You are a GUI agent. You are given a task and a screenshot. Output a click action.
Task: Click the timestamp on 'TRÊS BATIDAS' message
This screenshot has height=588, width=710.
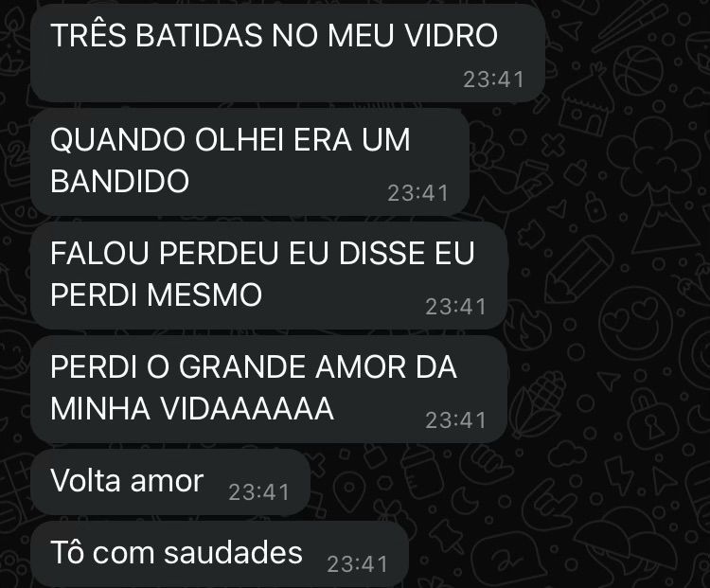point(493,80)
